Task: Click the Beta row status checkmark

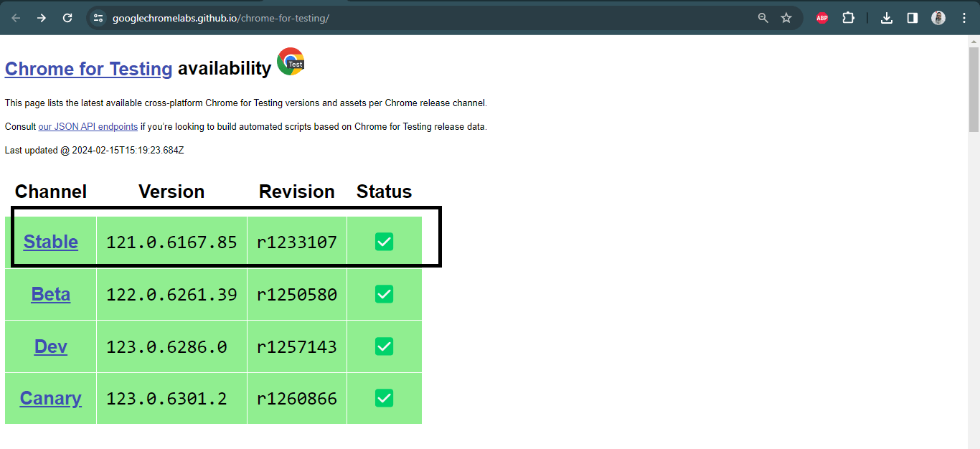Action: pos(384,294)
